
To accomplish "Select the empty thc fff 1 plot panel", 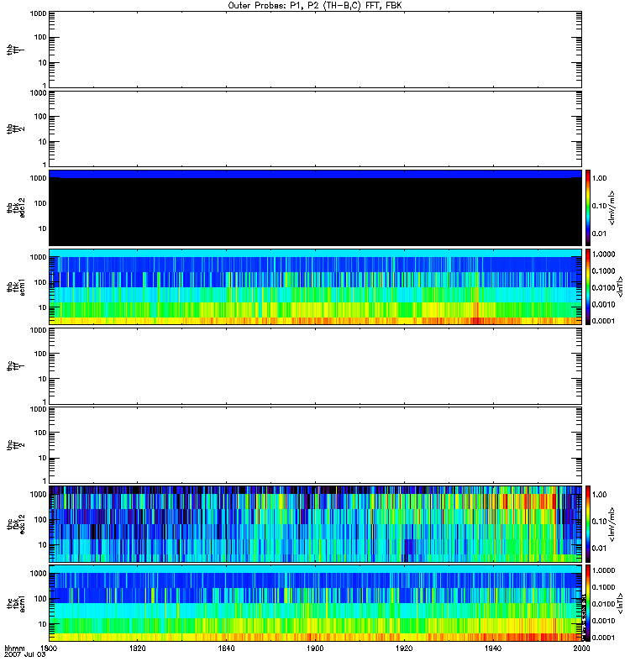I will click(x=315, y=366).
